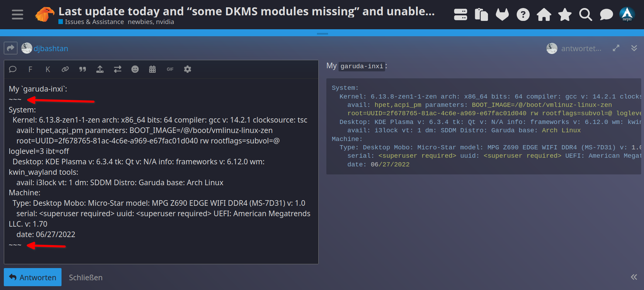The image size is (644, 290).
Task: Click the antwortet… status avatar
Action: (552, 48)
